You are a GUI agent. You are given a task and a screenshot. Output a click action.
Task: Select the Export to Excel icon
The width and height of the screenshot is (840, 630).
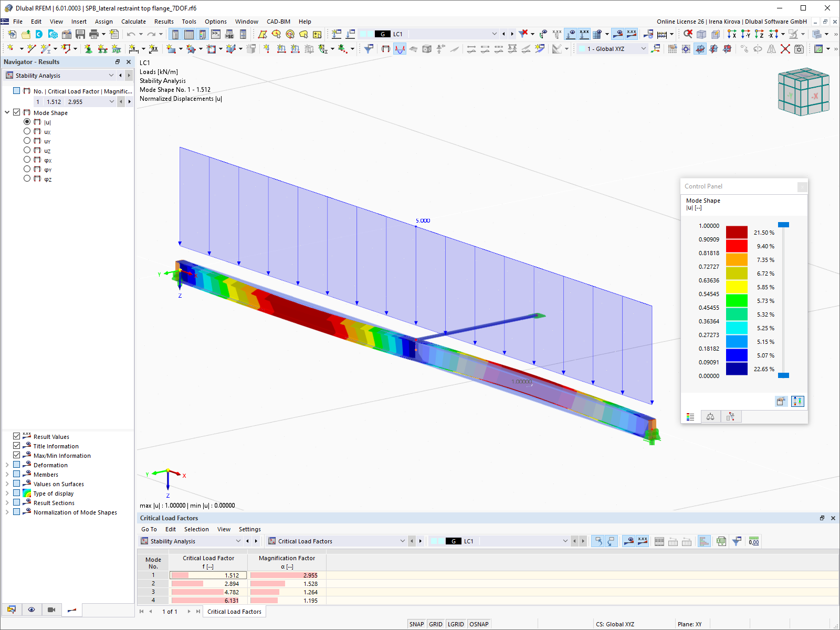[x=721, y=541]
